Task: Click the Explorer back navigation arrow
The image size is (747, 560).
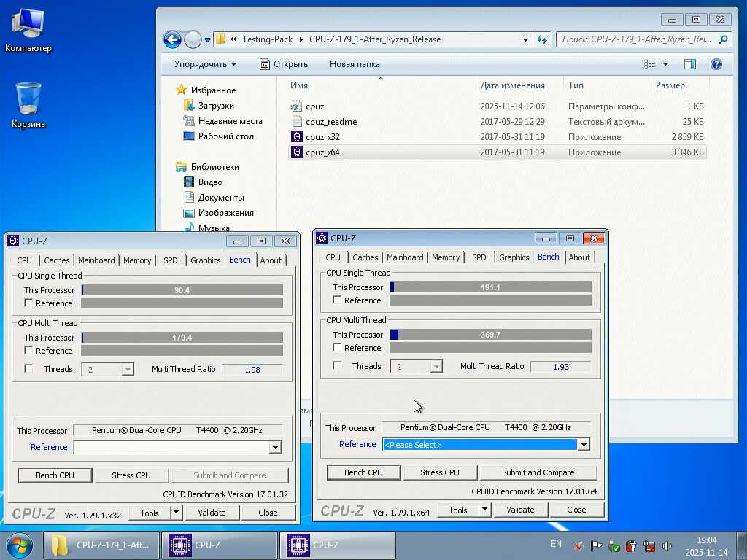Action: click(172, 39)
